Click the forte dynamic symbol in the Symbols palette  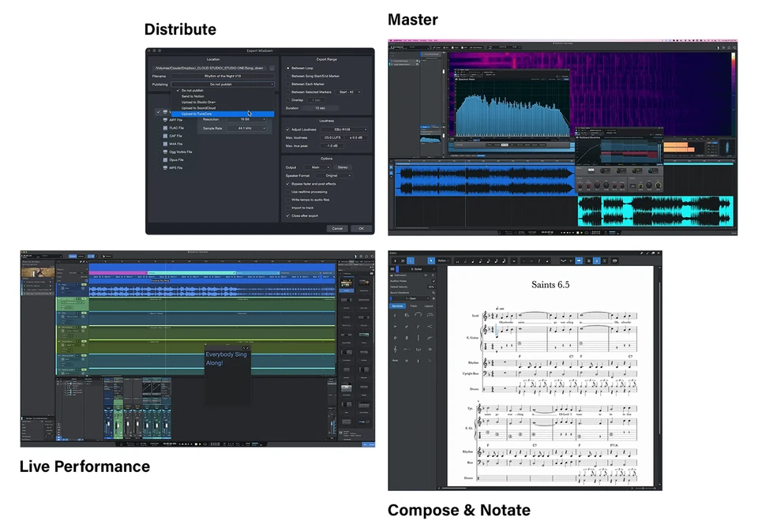pyautogui.click(x=418, y=326)
